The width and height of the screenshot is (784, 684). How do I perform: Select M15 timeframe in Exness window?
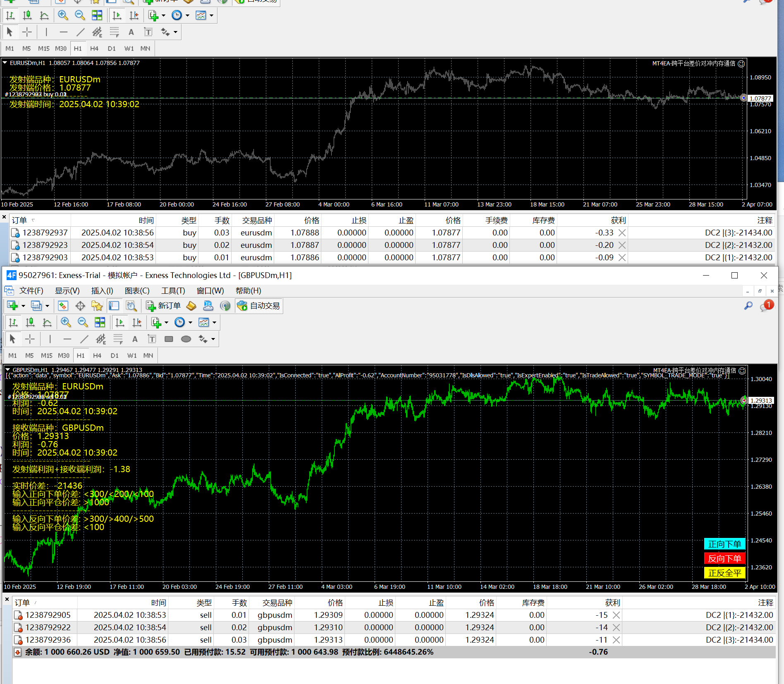(x=46, y=355)
